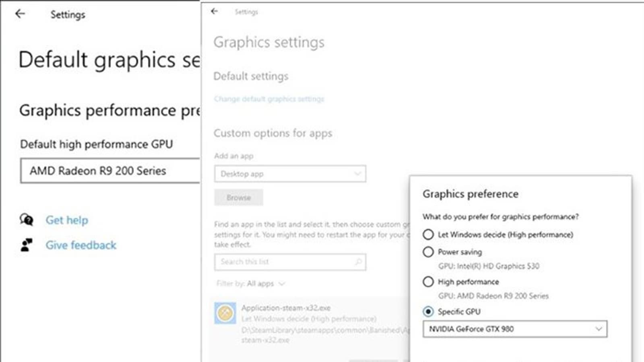Open the Get help link
This screenshot has width=644, height=362.
[67, 220]
